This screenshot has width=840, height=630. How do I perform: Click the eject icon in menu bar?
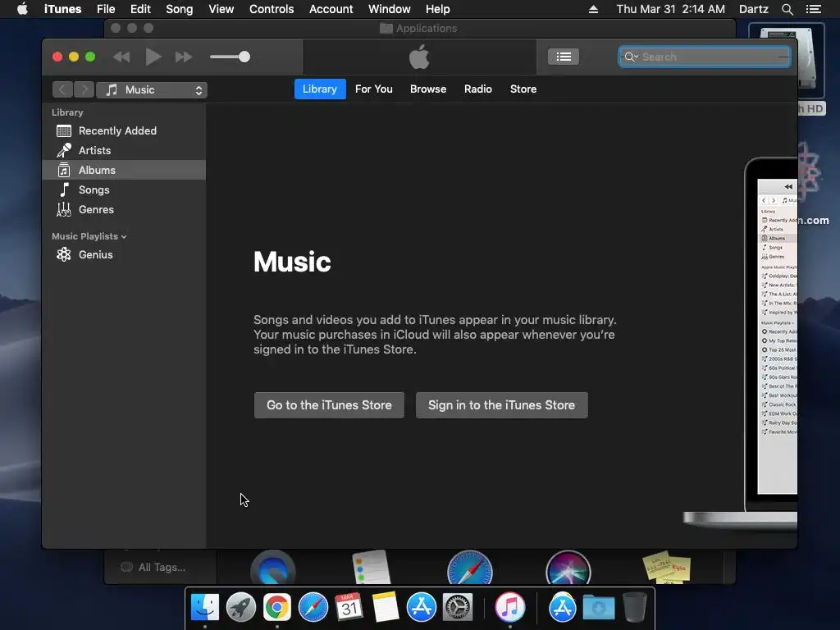pos(593,9)
